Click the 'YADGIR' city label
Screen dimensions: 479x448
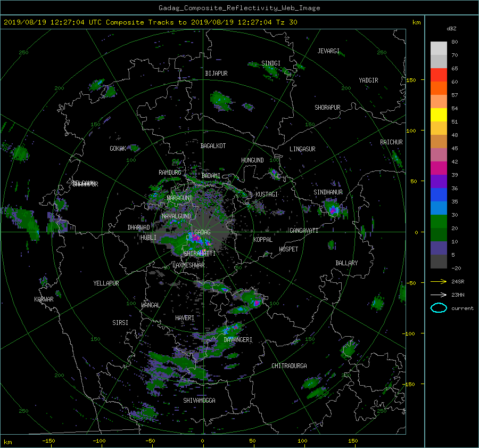368,80
